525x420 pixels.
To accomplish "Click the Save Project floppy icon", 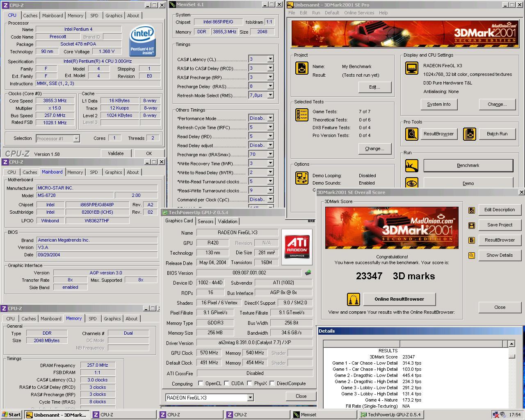I will [472, 225].
